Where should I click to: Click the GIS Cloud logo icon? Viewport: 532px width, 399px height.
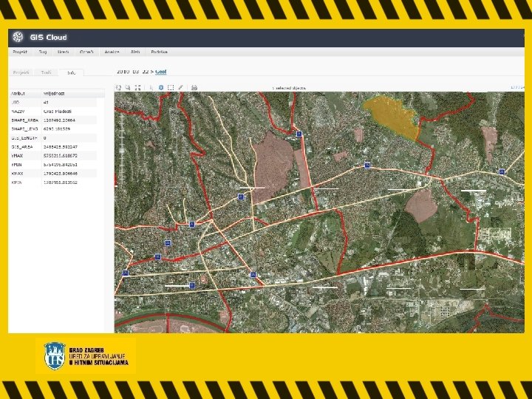click(x=18, y=37)
